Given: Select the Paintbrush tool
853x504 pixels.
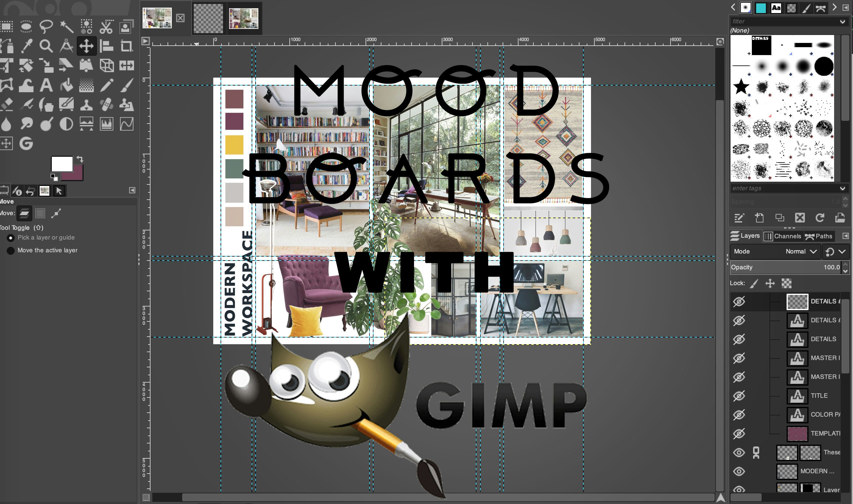Looking at the screenshot, I should [126, 85].
